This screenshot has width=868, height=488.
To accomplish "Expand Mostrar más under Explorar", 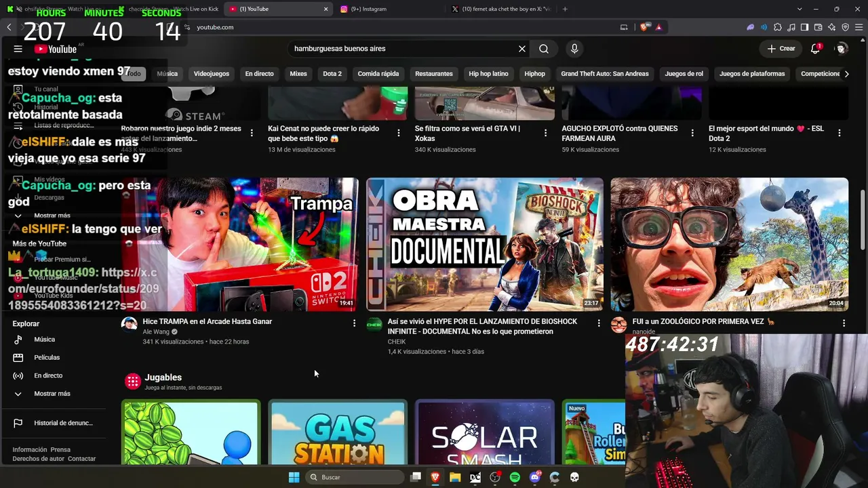I will 52,394.
